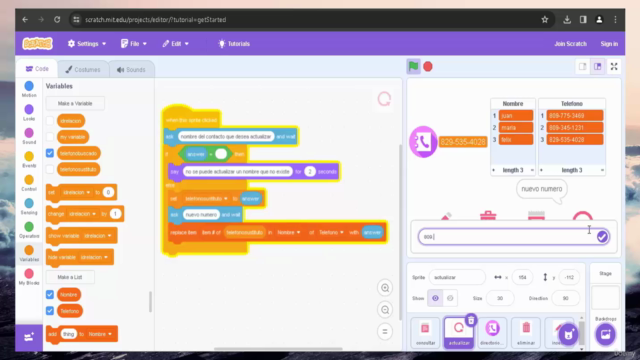Image resolution: width=640 pixels, height=360 pixels.
Task: Submit the answer with checkmark button
Action: click(x=602, y=237)
